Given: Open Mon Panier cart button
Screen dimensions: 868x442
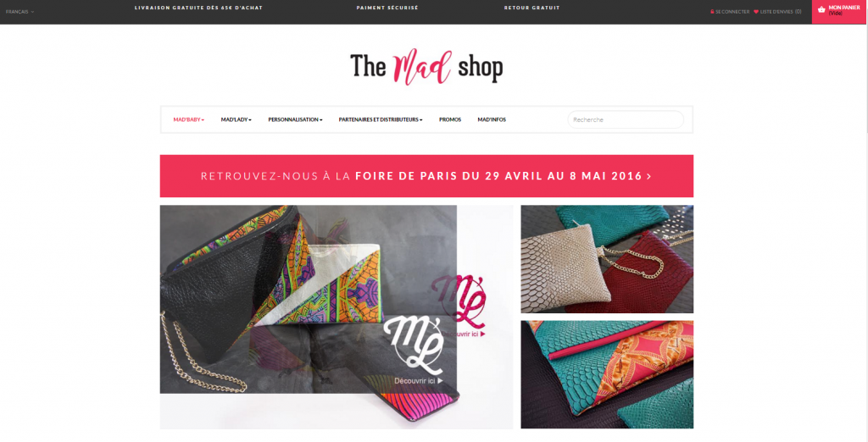Looking at the screenshot, I should [838, 12].
